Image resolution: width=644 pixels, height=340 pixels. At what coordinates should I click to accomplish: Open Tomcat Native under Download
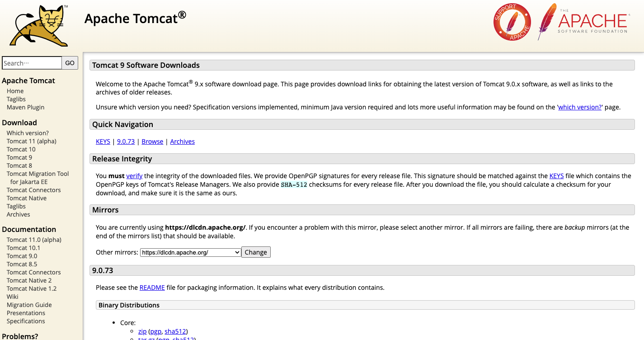click(27, 198)
